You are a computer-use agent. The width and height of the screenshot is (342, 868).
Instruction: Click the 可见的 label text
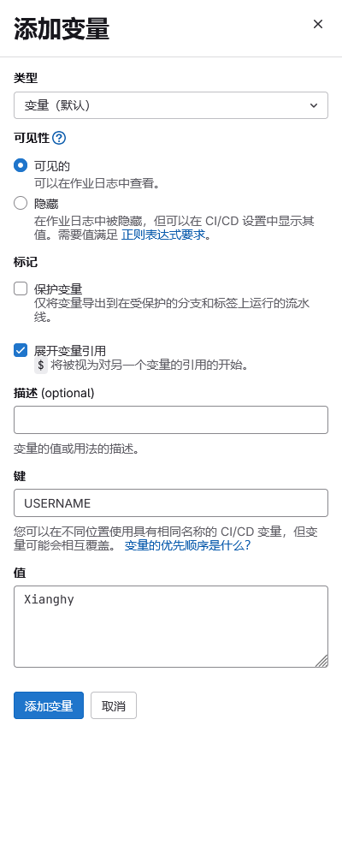[x=52, y=165]
